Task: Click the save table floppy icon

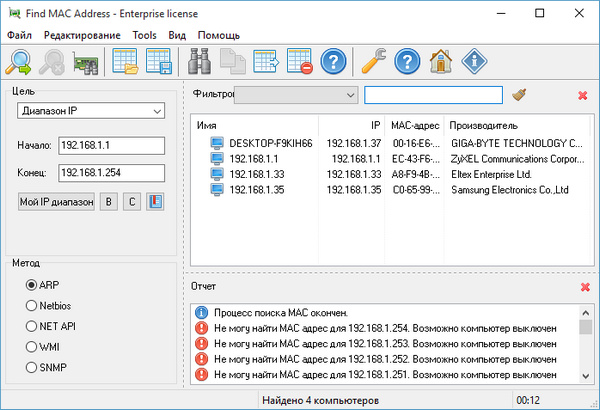Action: [159, 62]
